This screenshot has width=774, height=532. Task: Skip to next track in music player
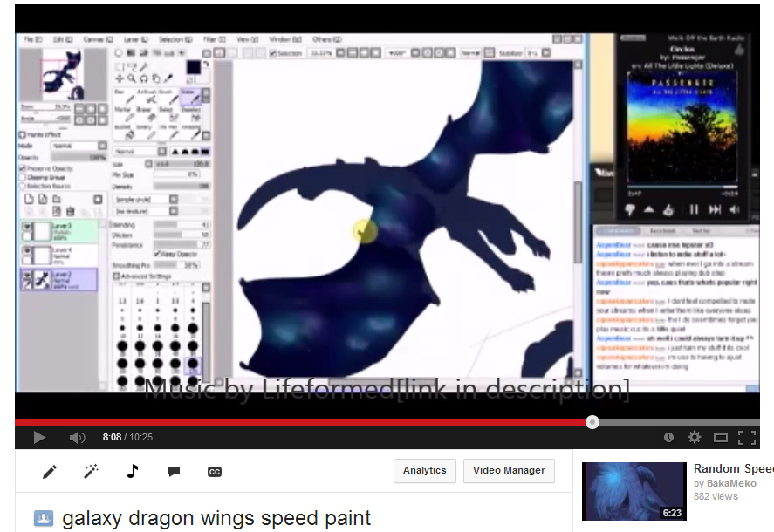[x=715, y=209]
